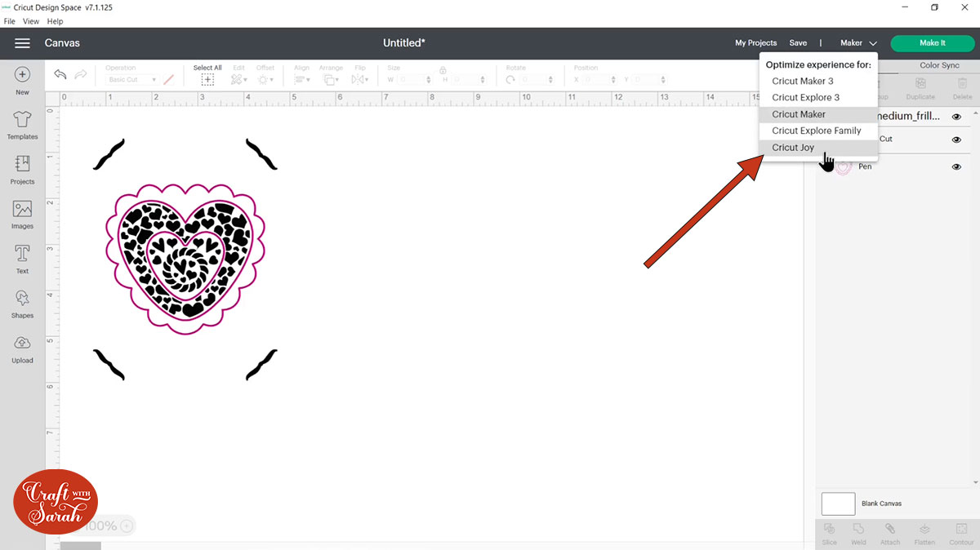Click the Duplicate layer icon
This screenshot has width=980, height=550.
click(x=920, y=87)
